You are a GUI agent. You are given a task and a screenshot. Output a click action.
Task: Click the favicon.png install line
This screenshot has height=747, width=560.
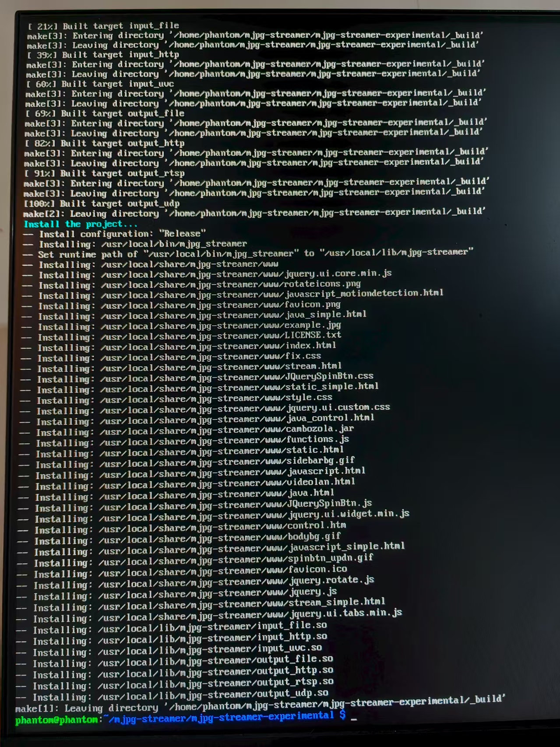181,305
